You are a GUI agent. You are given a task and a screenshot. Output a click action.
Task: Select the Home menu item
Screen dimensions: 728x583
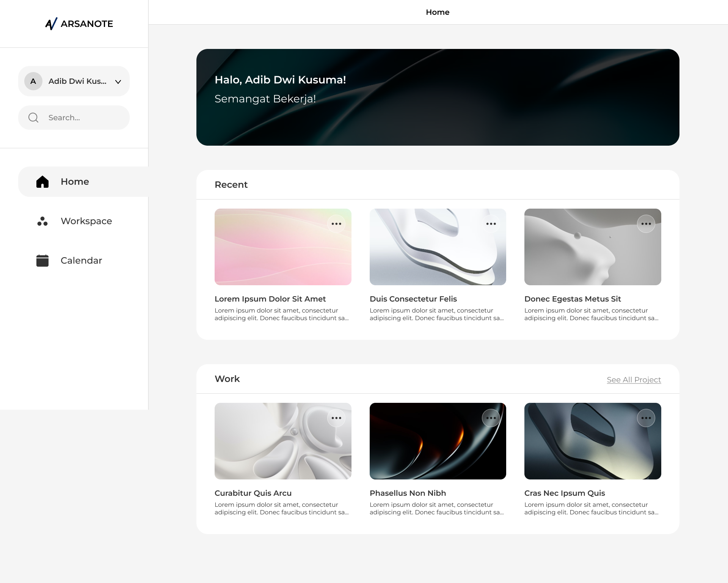pos(75,182)
